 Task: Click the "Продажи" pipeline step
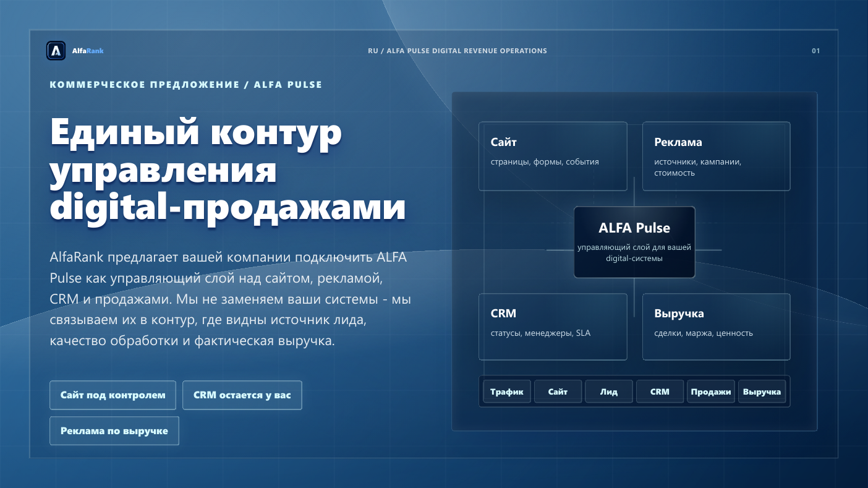coord(711,392)
